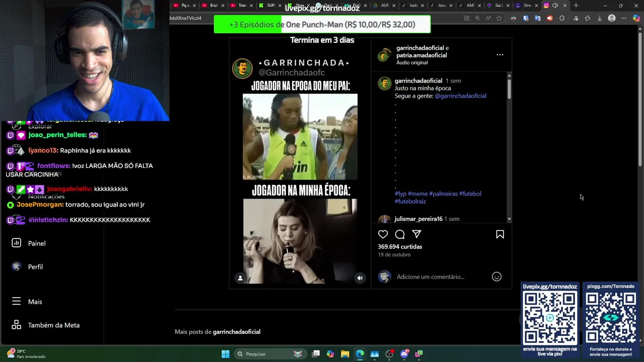Click the Pesquisar taskbar search box
The width and height of the screenshot is (644, 362).
tap(270, 354)
